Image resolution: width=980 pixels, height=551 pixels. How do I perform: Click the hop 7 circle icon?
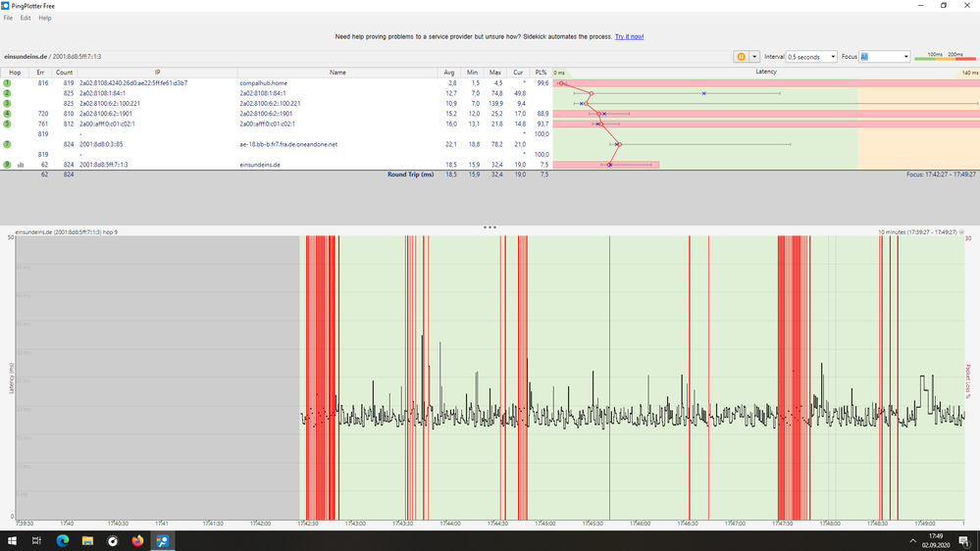pyautogui.click(x=7, y=144)
